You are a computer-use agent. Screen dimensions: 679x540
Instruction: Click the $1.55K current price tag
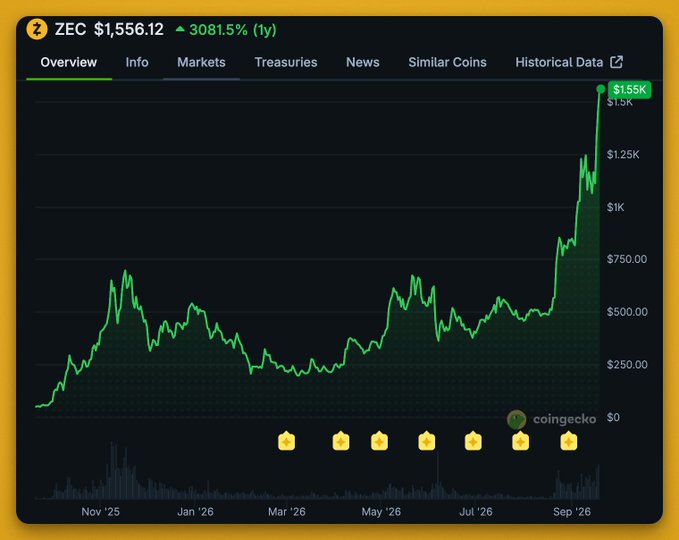pyautogui.click(x=629, y=90)
